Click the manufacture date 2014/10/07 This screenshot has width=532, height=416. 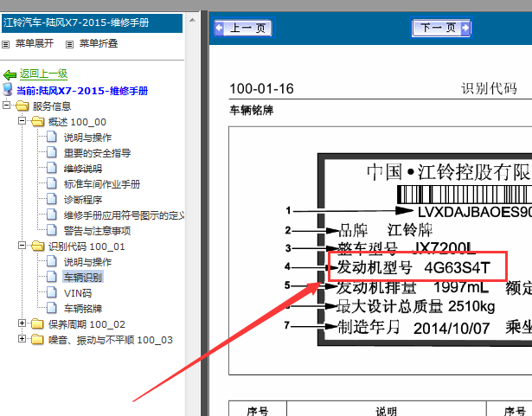tap(452, 329)
